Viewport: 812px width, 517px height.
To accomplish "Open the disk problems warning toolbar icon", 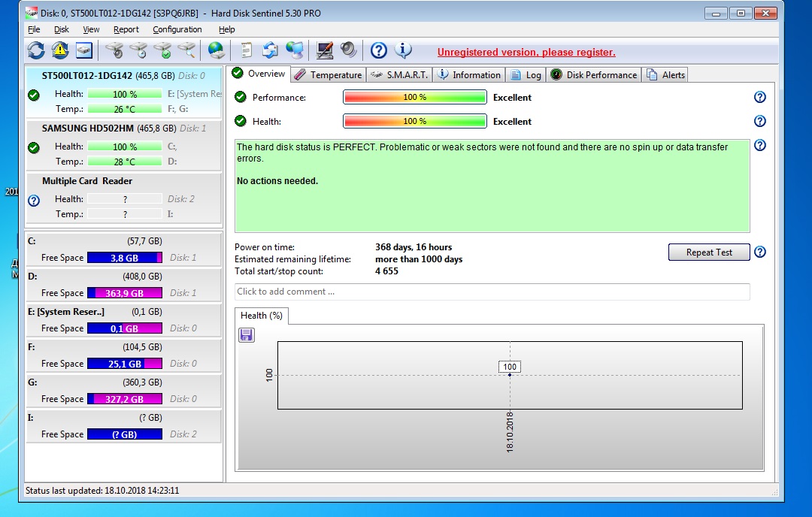I will click(x=58, y=50).
